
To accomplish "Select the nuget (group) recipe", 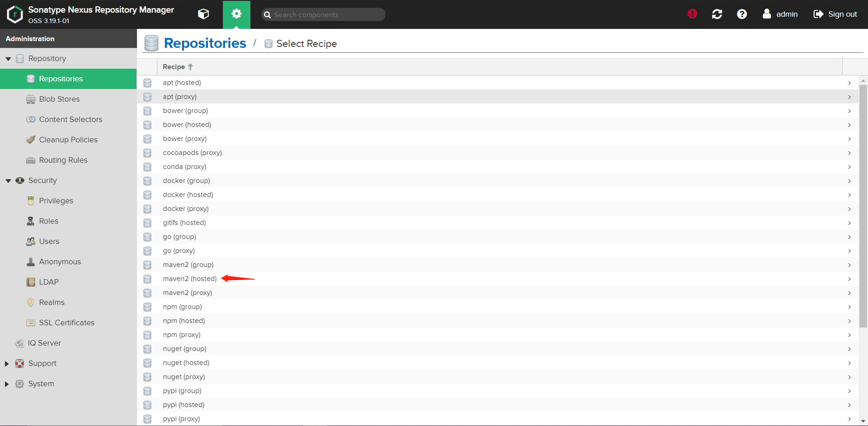I will click(498, 349).
